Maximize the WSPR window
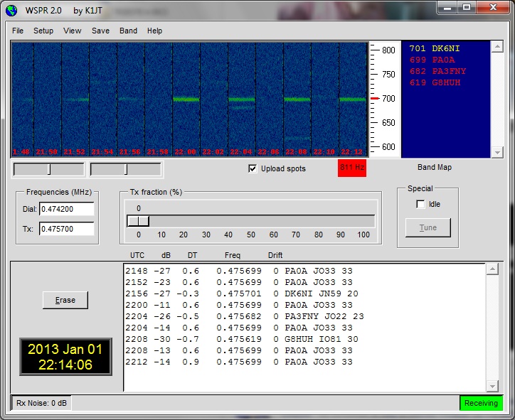Image resolution: width=515 pixels, height=420 pixels. (467, 7)
